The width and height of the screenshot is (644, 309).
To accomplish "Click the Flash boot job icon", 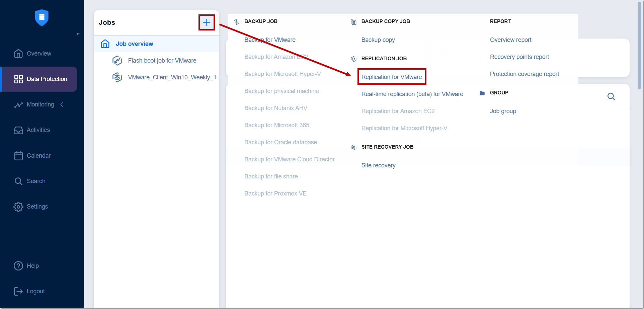I will coord(117,61).
